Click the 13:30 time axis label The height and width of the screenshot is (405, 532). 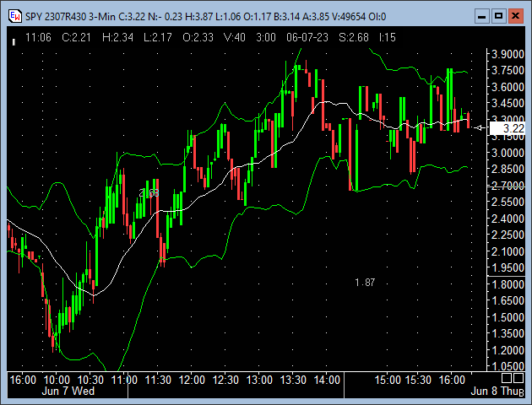(x=293, y=380)
